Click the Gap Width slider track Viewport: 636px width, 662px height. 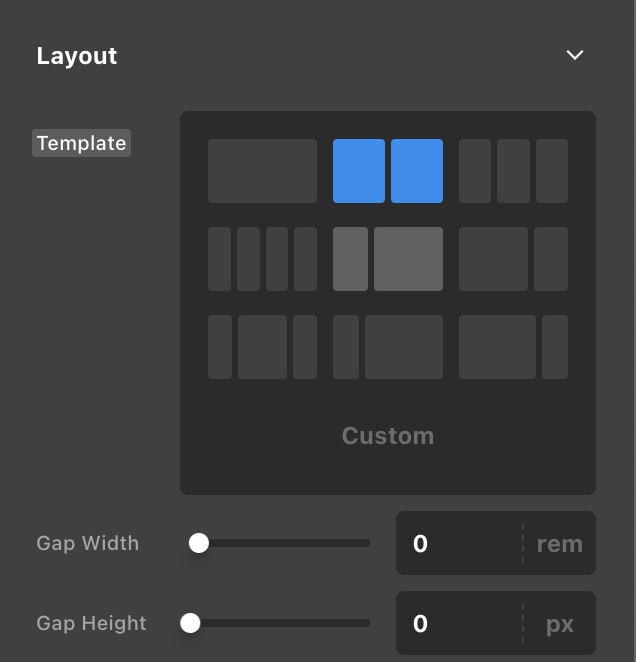290,543
